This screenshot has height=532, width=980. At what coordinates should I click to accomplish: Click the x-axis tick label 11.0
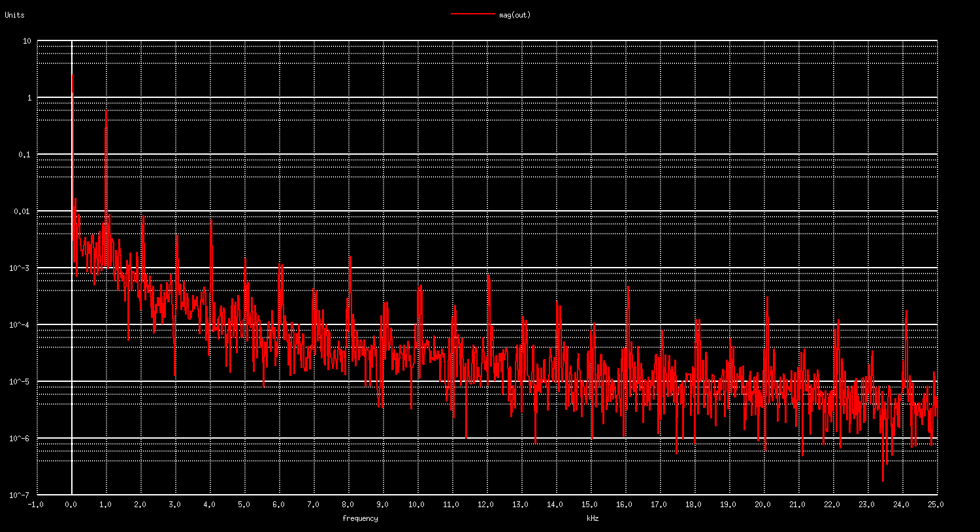tap(451, 505)
